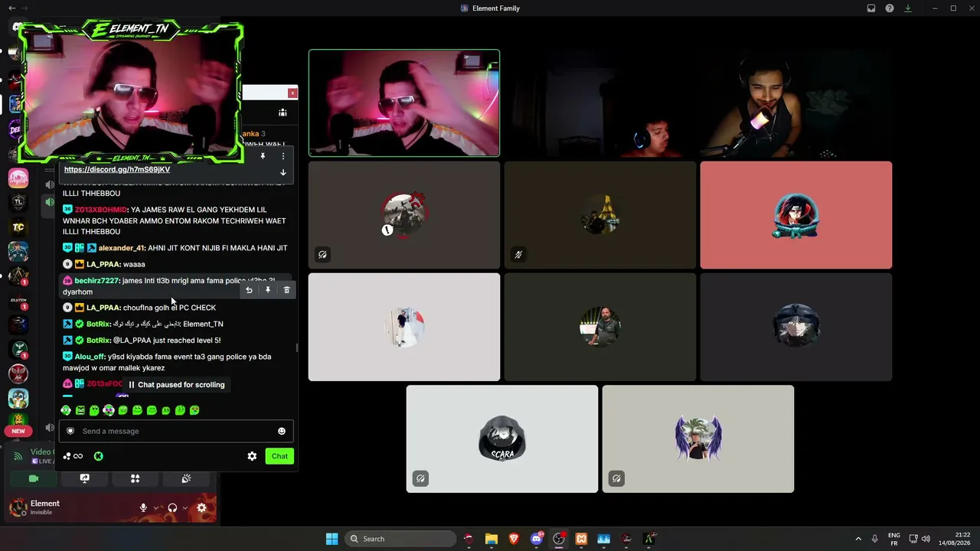Open the Discord activities launcher
Image resolution: width=980 pixels, height=551 pixels.
pyautogui.click(x=135, y=478)
